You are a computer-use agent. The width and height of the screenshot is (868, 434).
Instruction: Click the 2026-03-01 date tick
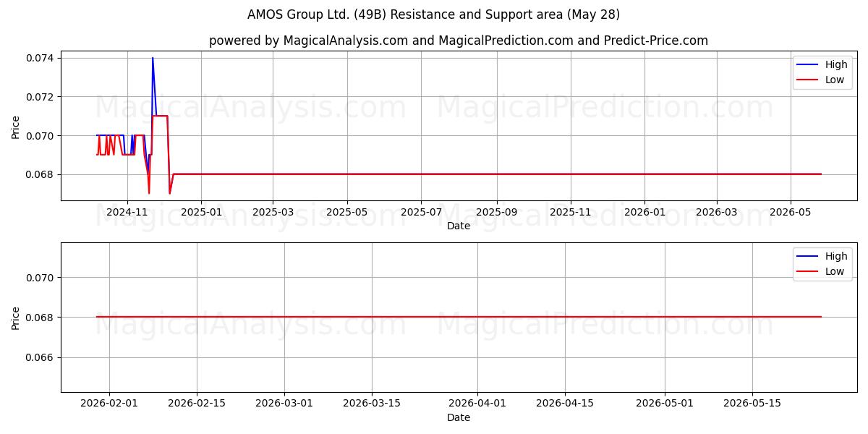(x=284, y=404)
